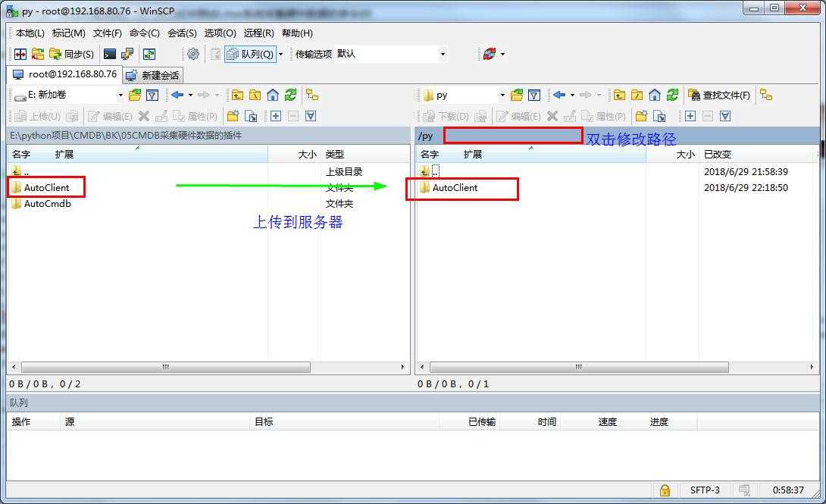This screenshot has height=504, width=826.
Task: Toggle the local directory tree icon
Action: [x=312, y=95]
